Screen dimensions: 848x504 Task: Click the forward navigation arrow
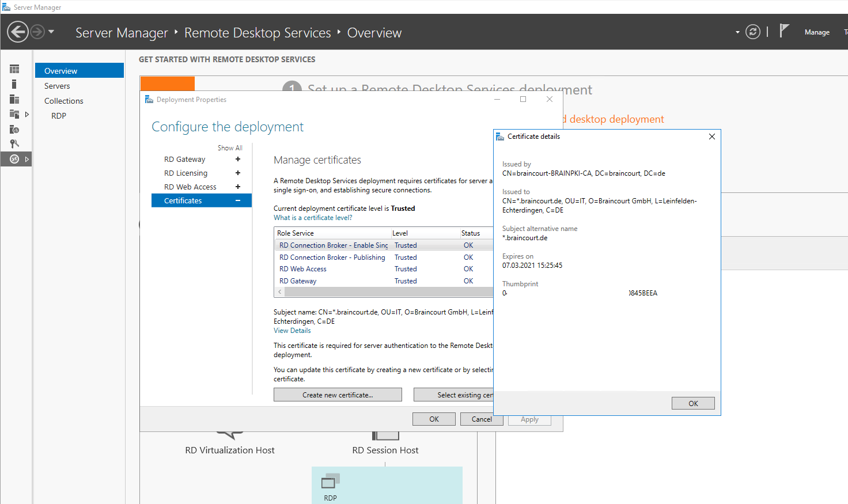tap(37, 32)
